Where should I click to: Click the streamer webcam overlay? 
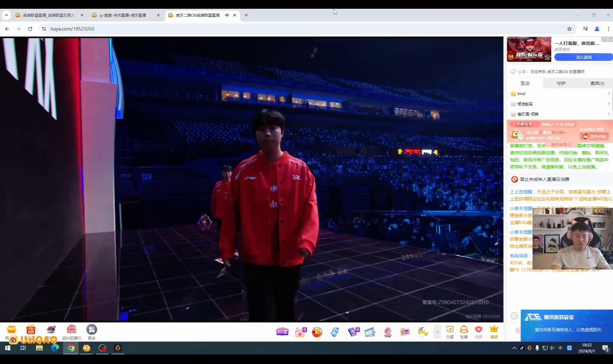(x=573, y=239)
